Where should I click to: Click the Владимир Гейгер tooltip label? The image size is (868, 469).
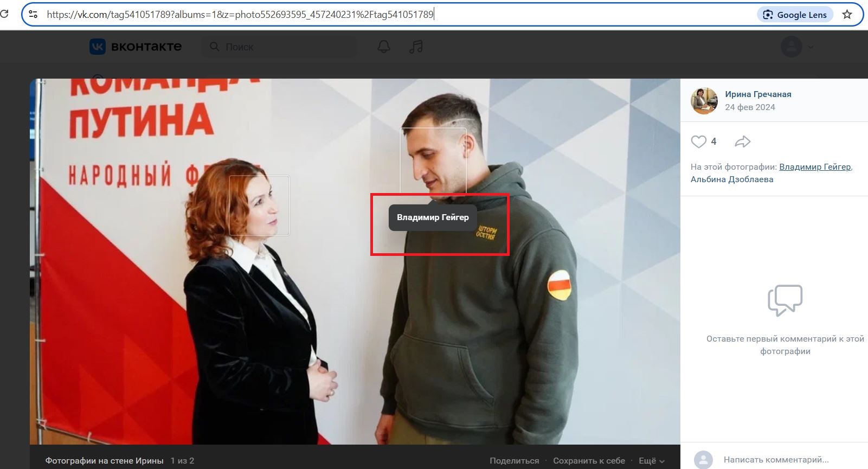click(433, 217)
